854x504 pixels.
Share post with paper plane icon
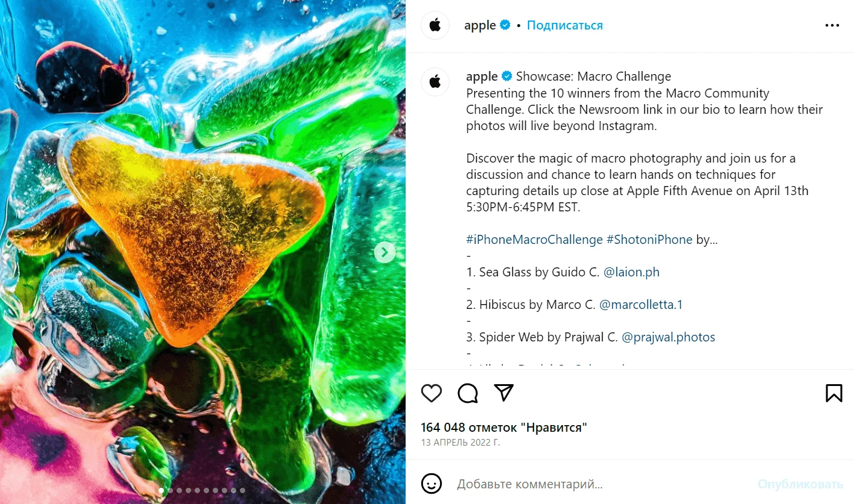coord(503,393)
